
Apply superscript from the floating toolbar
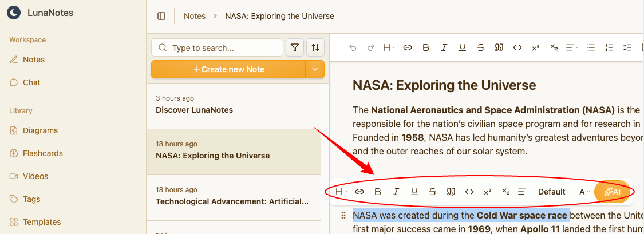click(488, 192)
